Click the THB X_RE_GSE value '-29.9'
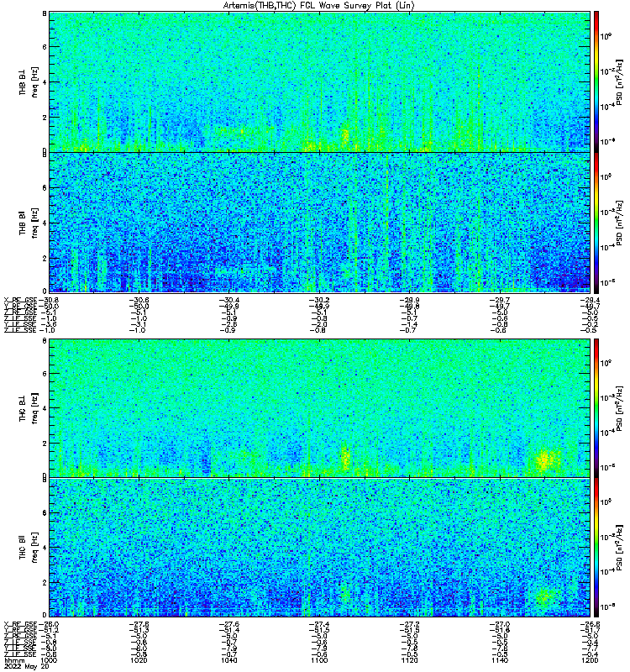The width and height of the screenshot is (630, 672). coord(410,300)
